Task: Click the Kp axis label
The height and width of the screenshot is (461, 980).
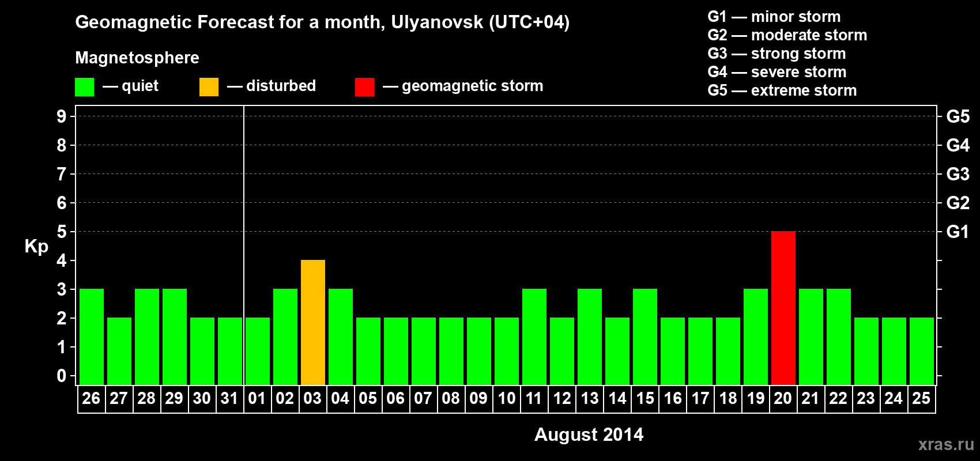Action: pos(36,247)
